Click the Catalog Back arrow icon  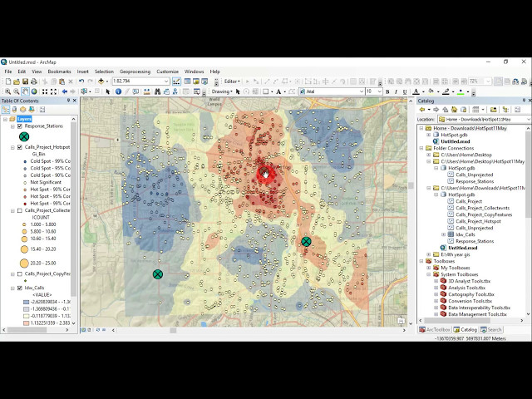(x=422, y=110)
